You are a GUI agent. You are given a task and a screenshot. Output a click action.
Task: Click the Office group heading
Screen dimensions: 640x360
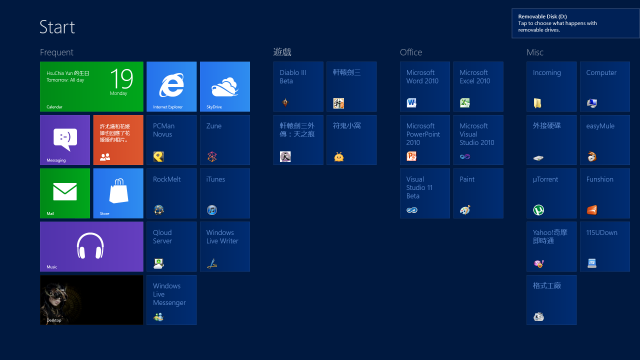411,52
